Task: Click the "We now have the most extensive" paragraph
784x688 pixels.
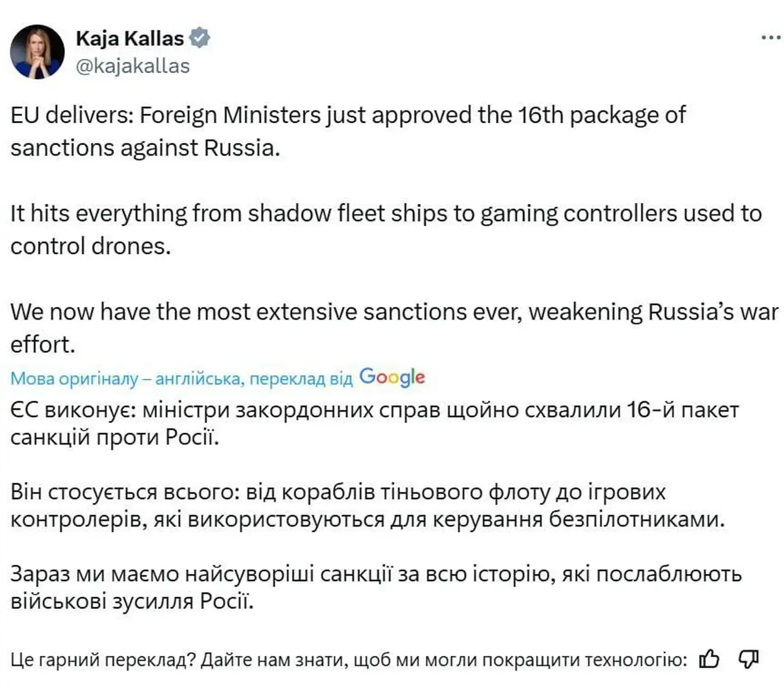Action: point(392,328)
